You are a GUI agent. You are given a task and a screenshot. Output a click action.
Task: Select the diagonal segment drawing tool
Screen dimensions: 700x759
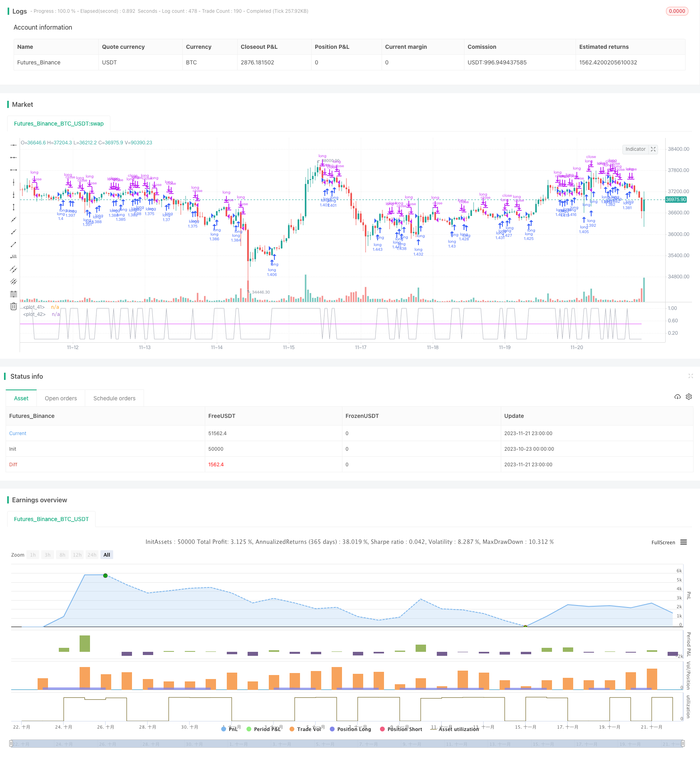(14, 244)
